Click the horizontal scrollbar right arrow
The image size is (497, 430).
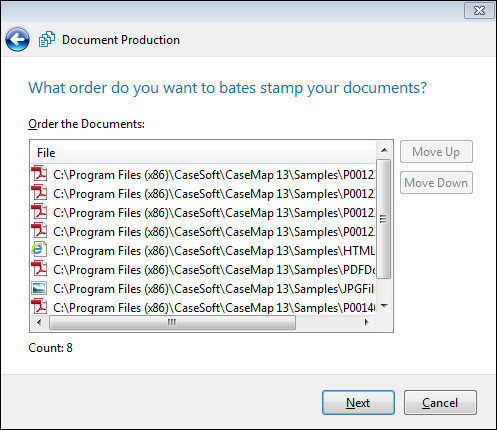click(366, 322)
